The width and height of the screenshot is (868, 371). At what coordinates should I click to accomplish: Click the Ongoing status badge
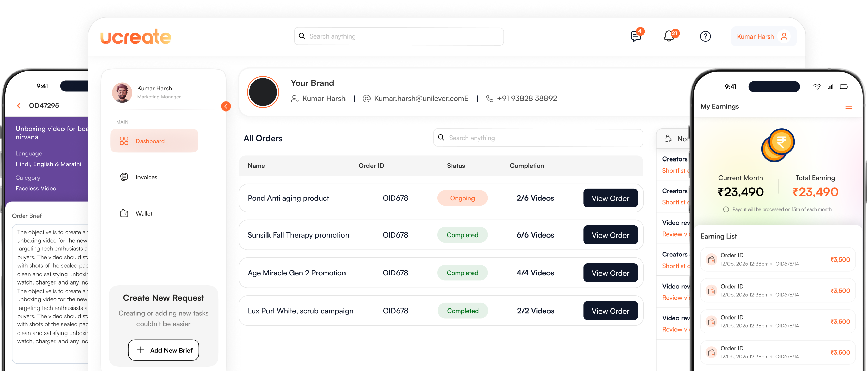pyautogui.click(x=462, y=198)
